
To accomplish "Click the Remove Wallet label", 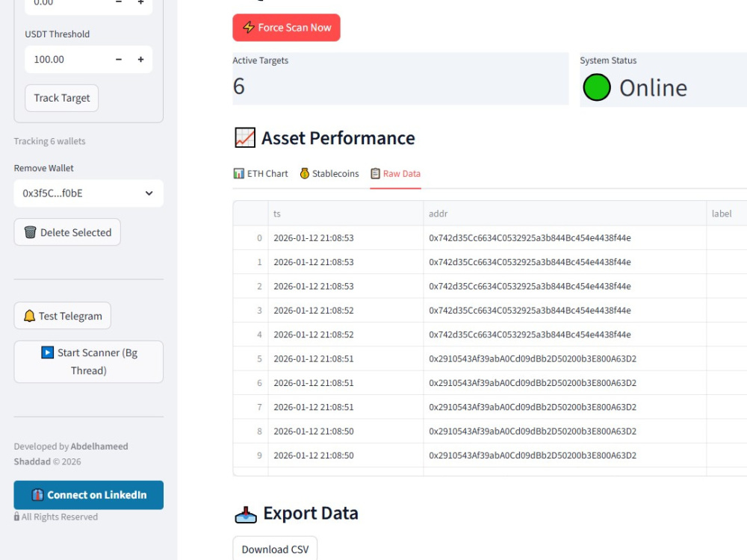I will tap(44, 168).
